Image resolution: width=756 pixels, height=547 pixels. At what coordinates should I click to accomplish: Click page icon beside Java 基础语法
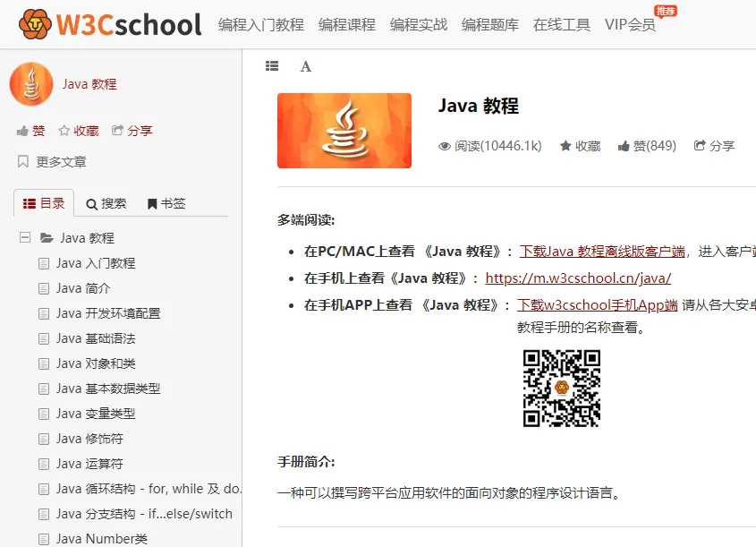(44, 338)
